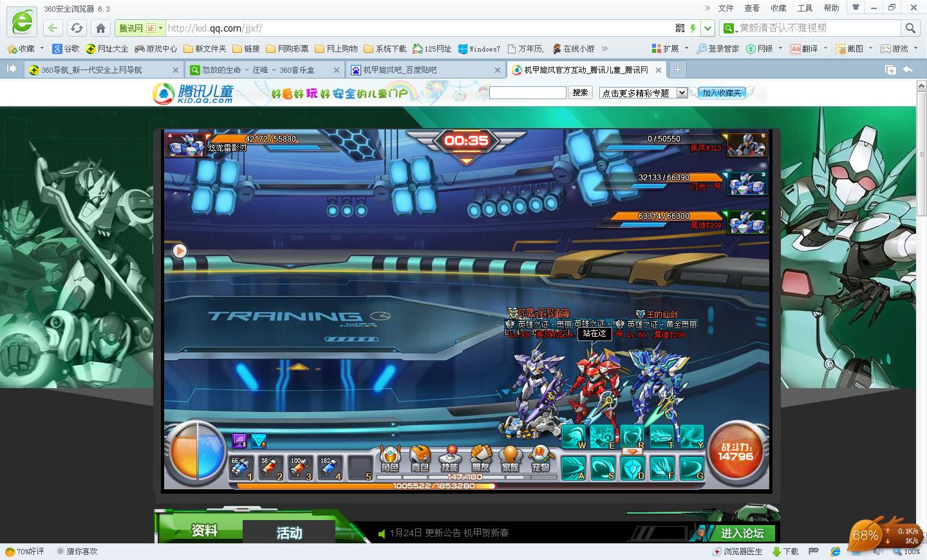
Task: Expand the 翻译 dropdown
Action: pos(825,48)
